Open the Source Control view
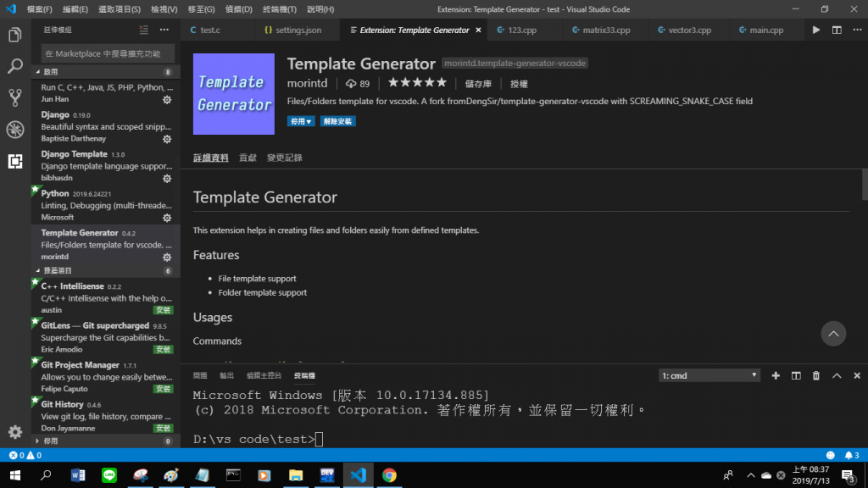This screenshot has height=488, width=868. point(15,98)
